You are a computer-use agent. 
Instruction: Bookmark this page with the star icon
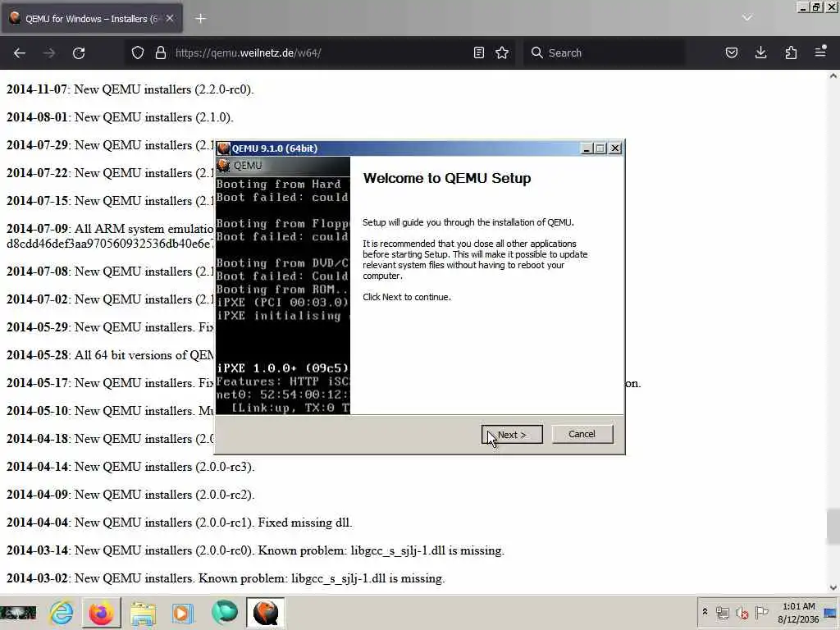pyautogui.click(x=502, y=53)
